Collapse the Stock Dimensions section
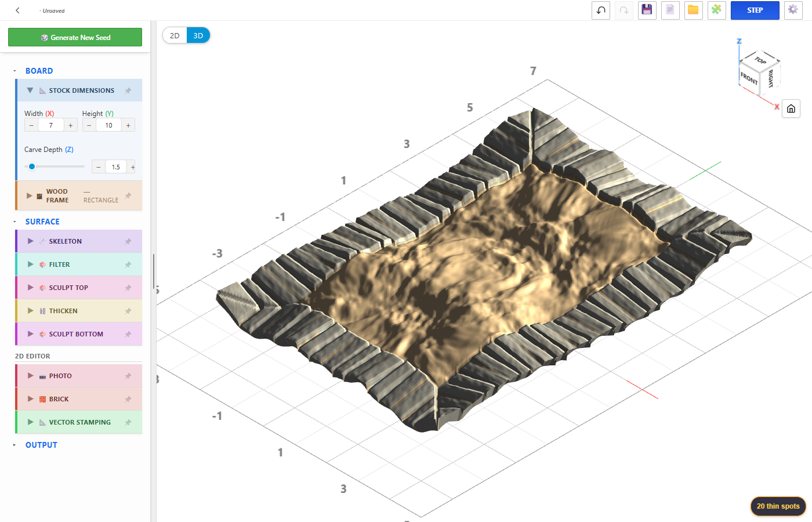812x522 pixels. pos(30,90)
